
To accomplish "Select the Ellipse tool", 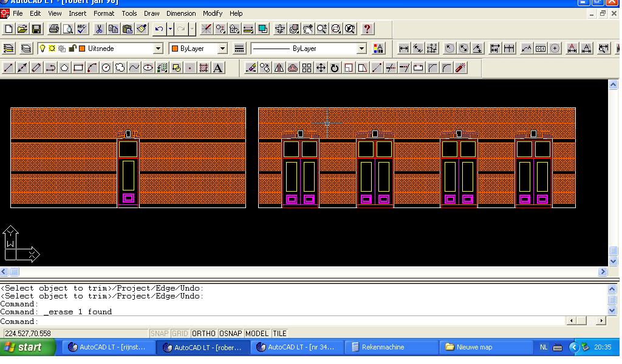I will point(148,68).
